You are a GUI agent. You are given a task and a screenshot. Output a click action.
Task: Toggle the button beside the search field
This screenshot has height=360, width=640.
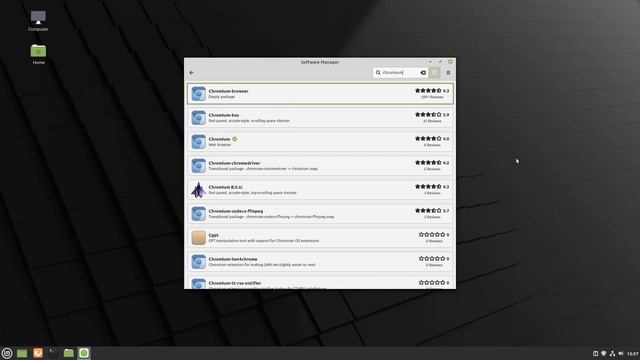pyautogui.click(x=435, y=73)
